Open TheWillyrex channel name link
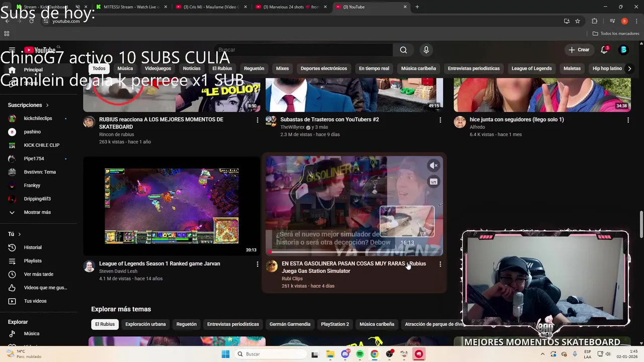 292,127
